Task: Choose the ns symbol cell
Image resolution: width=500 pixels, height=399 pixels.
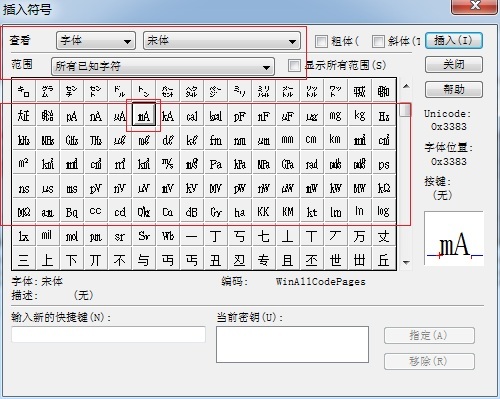Action: click(x=24, y=188)
